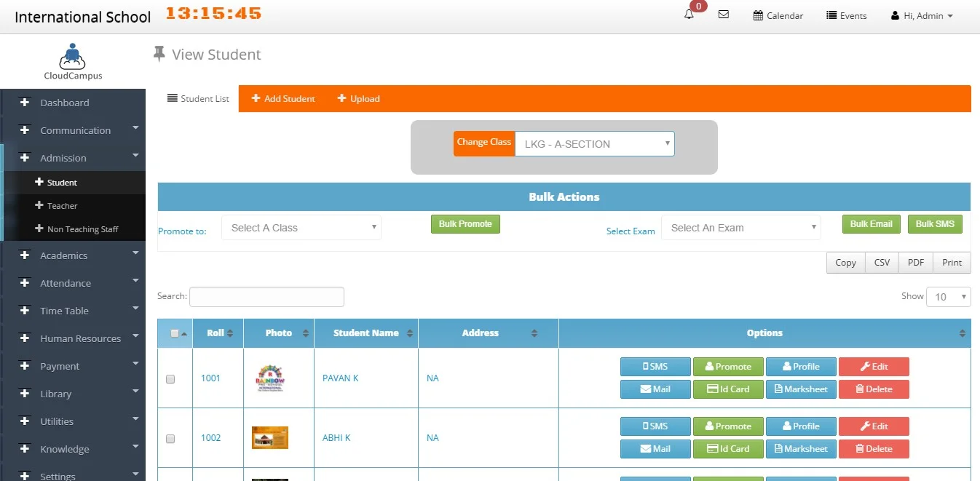Click the calendar icon in the top bar
980x481 pixels.
[x=758, y=15]
